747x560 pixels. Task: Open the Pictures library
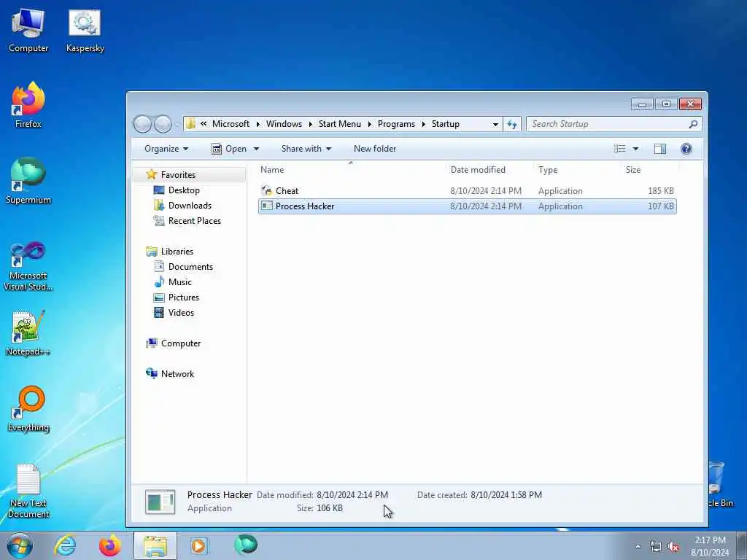pyautogui.click(x=183, y=297)
